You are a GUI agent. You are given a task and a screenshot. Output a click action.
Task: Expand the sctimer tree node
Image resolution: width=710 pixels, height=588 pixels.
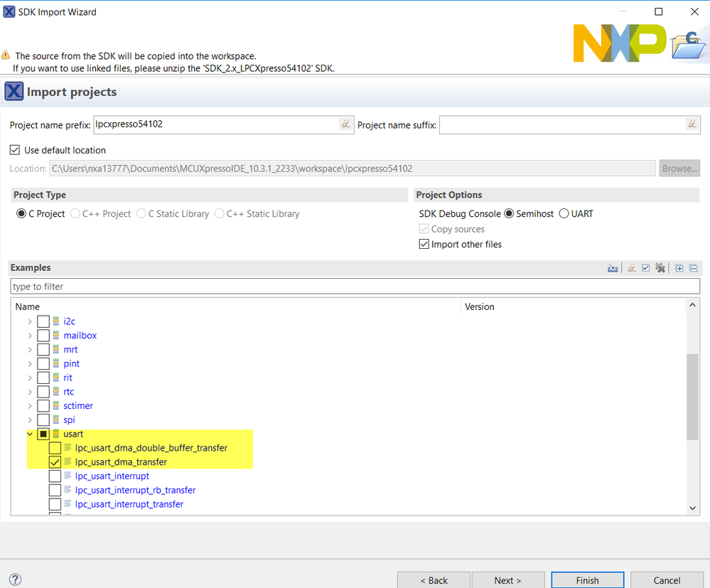30,406
